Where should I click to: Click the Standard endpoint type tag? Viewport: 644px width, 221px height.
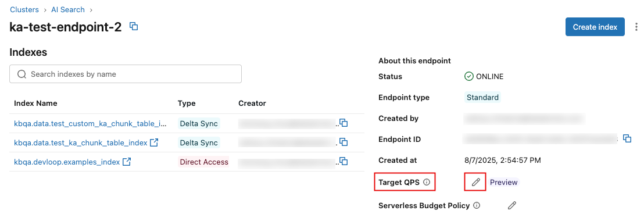click(x=482, y=97)
